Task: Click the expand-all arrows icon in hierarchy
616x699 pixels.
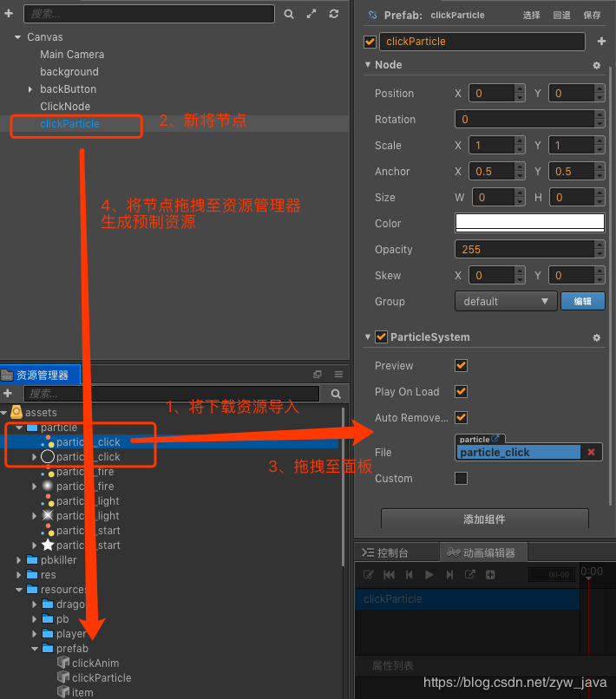Action: [311, 14]
